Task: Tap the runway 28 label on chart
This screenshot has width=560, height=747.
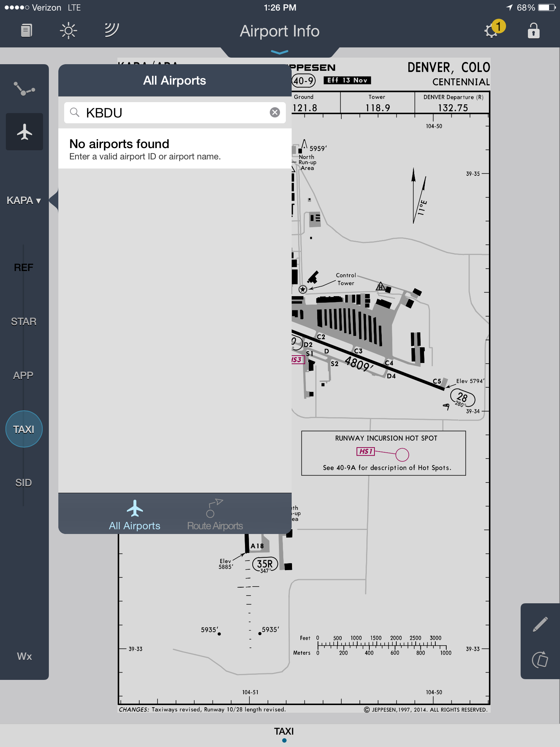Action: click(x=463, y=398)
